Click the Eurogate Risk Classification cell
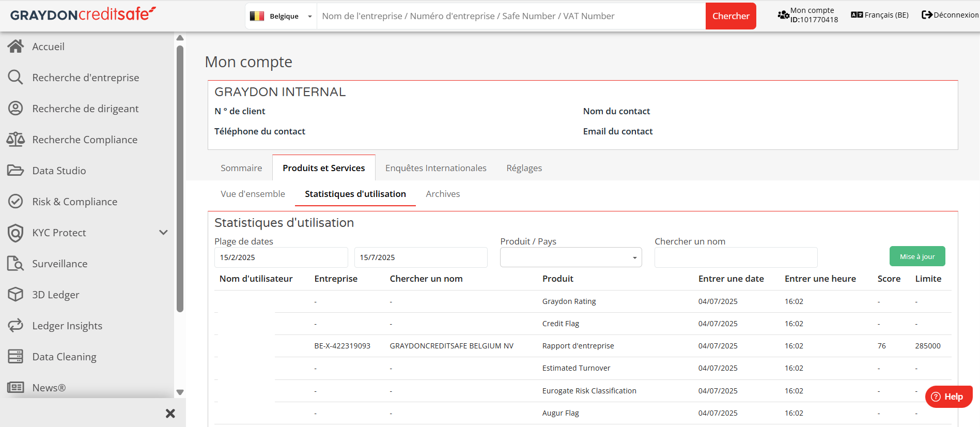Screen dimensions: 980x427 point(589,391)
